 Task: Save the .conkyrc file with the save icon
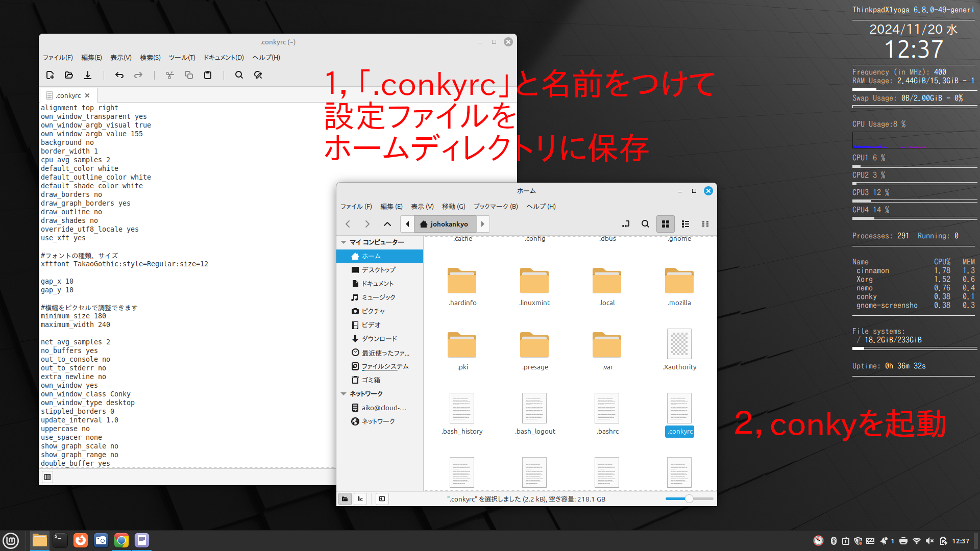(87, 75)
